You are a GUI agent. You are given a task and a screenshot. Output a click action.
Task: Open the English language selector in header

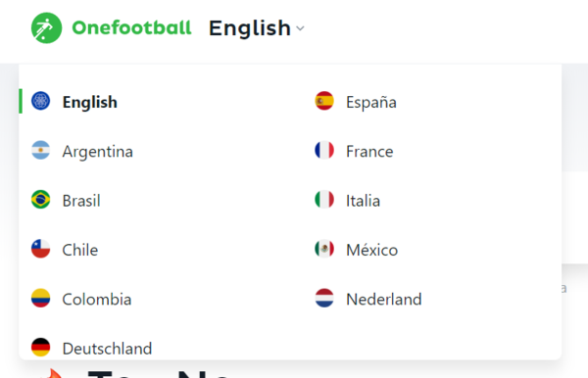tap(257, 28)
